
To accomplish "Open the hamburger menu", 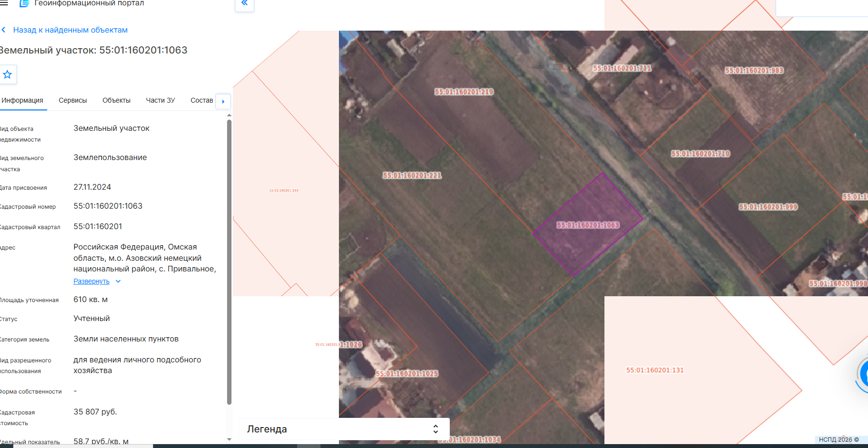I will pos(4,3).
